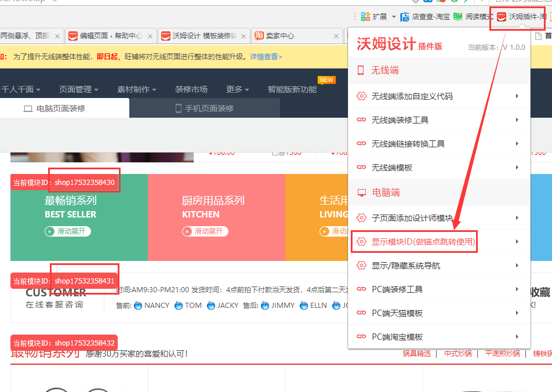Expand arrow for PC端淘宝模板
This screenshot has height=392, width=552.
pos(517,337)
